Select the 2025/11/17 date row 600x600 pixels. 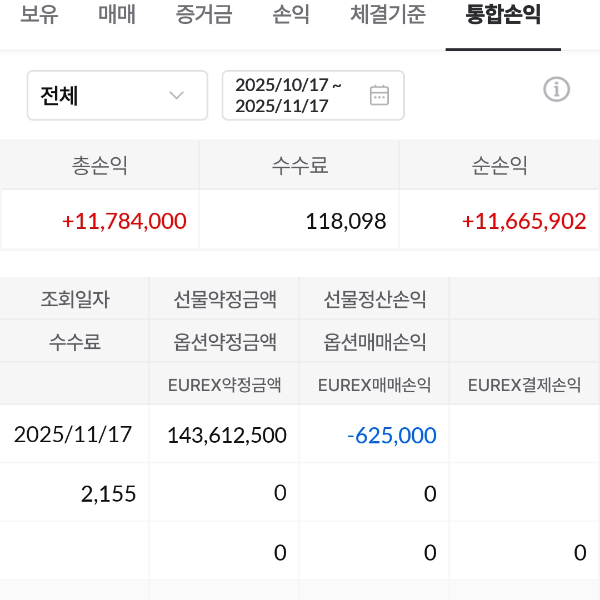coord(73,434)
